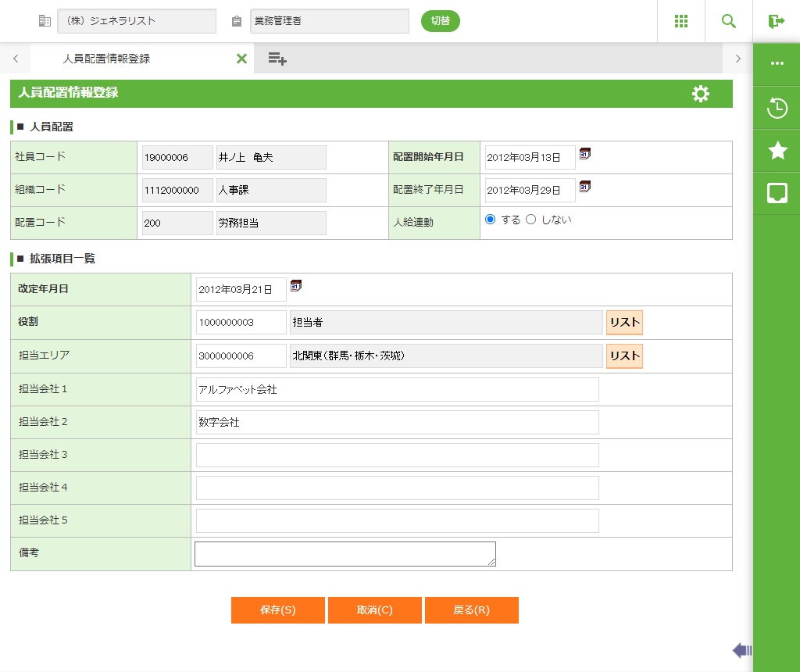Open the apps grid menu icon

click(x=681, y=21)
